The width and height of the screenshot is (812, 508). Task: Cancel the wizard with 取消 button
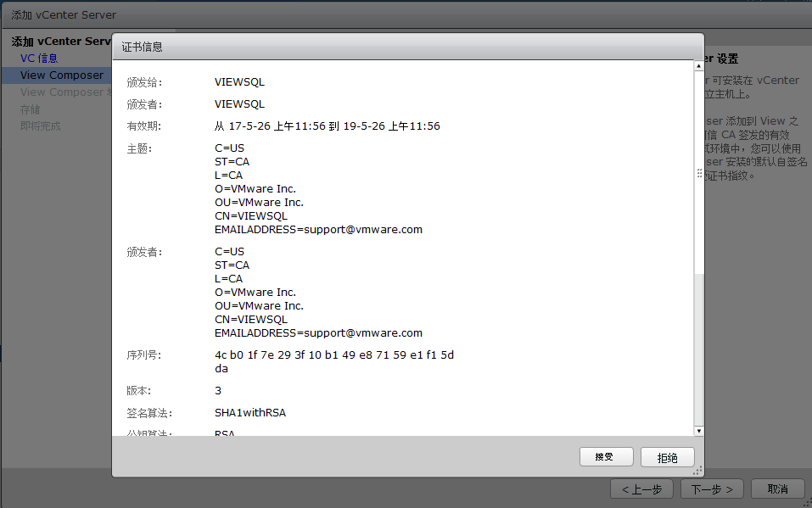click(778, 488)
